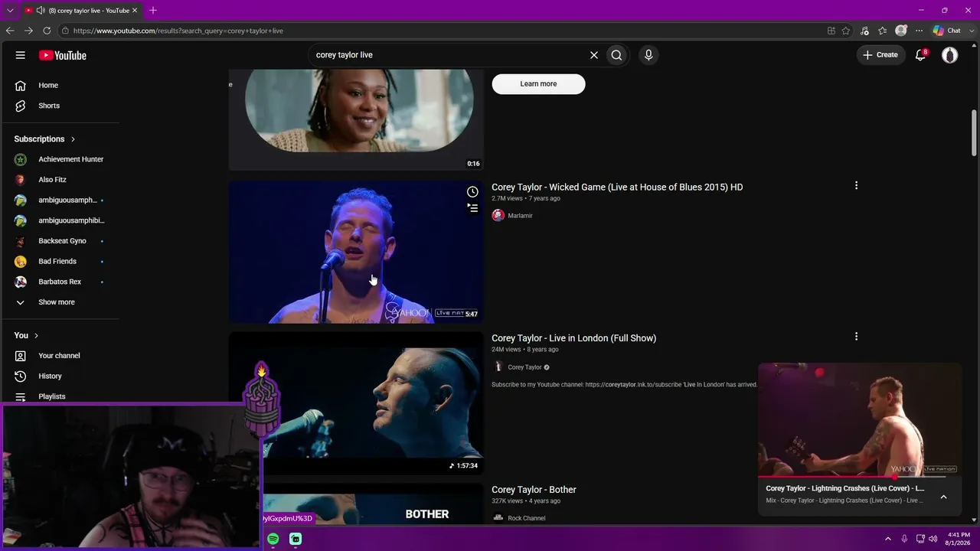This screenshot has width=980, height=551.
Task: Open more options for Live in London
Action: [856, 337]
